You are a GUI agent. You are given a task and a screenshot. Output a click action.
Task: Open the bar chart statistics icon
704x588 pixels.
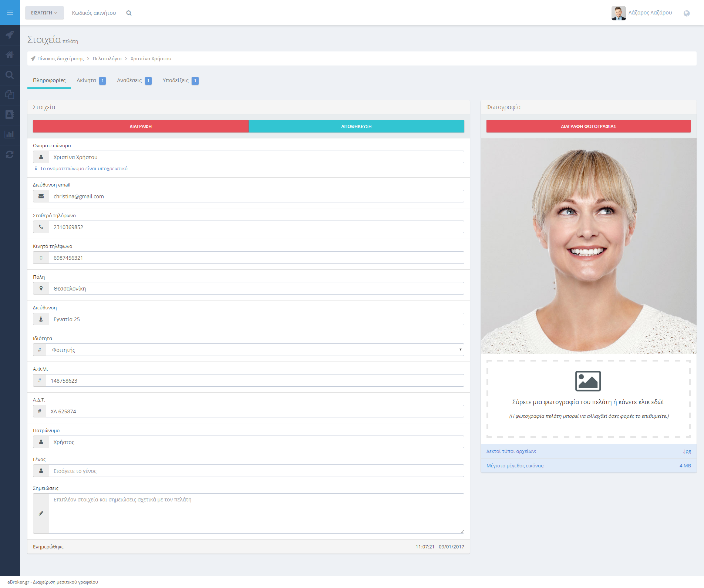tap(10, 135)
